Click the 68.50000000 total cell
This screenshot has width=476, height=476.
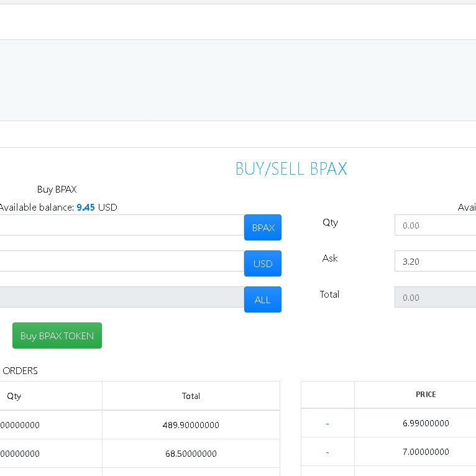191,454
